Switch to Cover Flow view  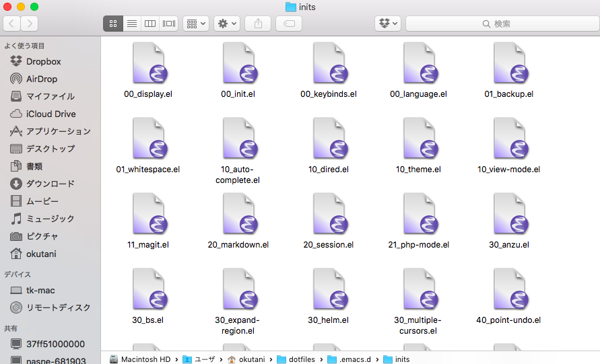[x=169, y=24]
